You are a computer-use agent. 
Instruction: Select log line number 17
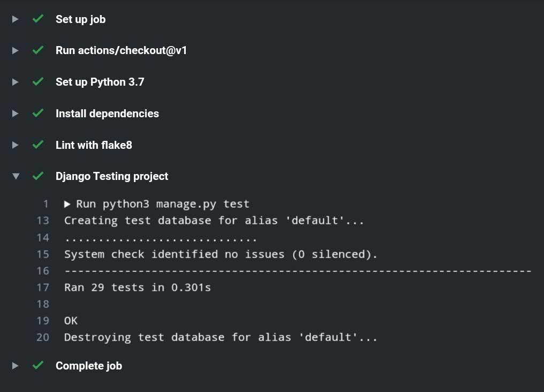pos(43,288)
